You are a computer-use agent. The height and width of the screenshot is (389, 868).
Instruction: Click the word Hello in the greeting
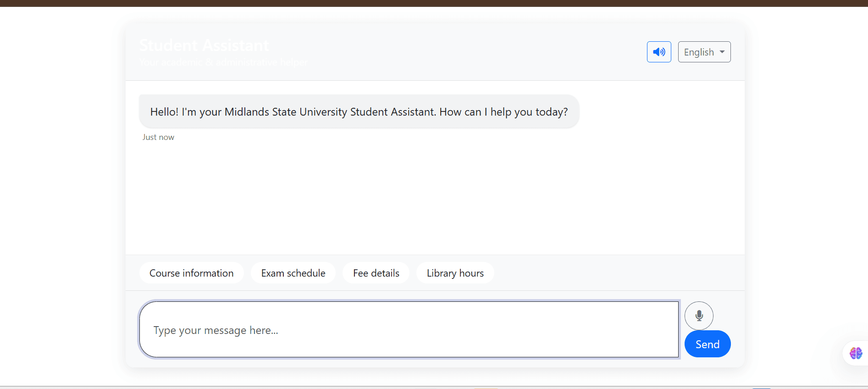[164, 112]
